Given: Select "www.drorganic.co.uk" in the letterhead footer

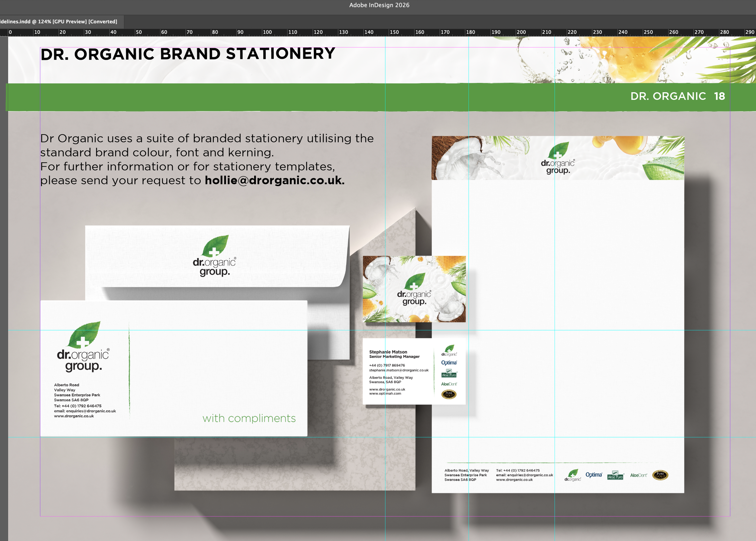Looking at the screenshot, I should (x=514, y=480).
